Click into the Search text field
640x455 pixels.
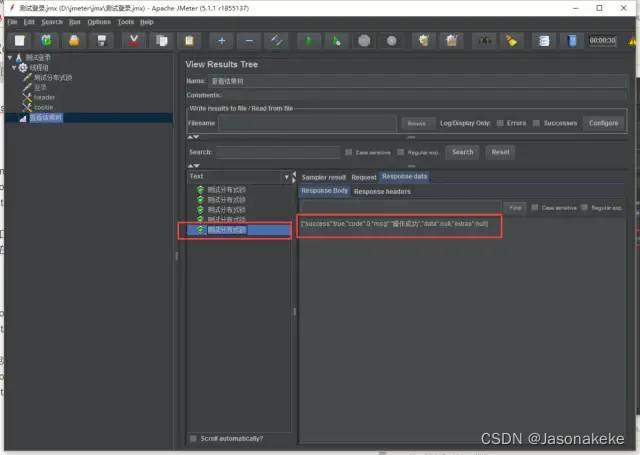pos(278,152)
